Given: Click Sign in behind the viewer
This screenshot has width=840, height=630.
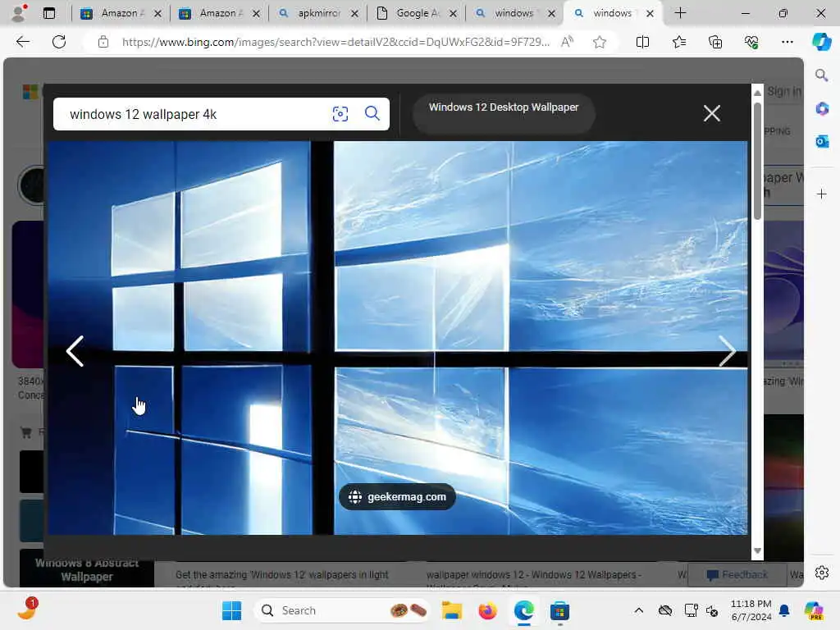Looking at the screenshot, I should (x=783, y=92).
